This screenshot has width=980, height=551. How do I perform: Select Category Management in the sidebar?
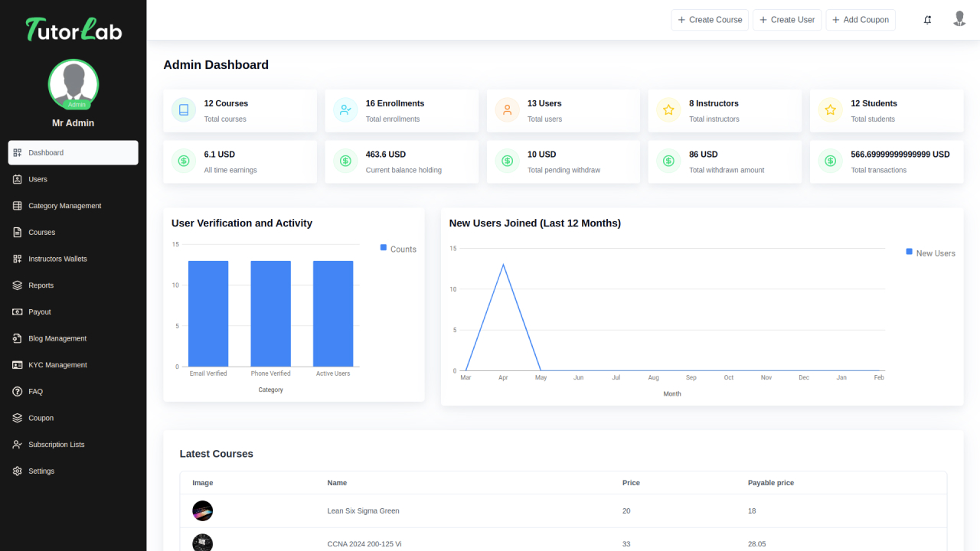click(x=17, y=206)
